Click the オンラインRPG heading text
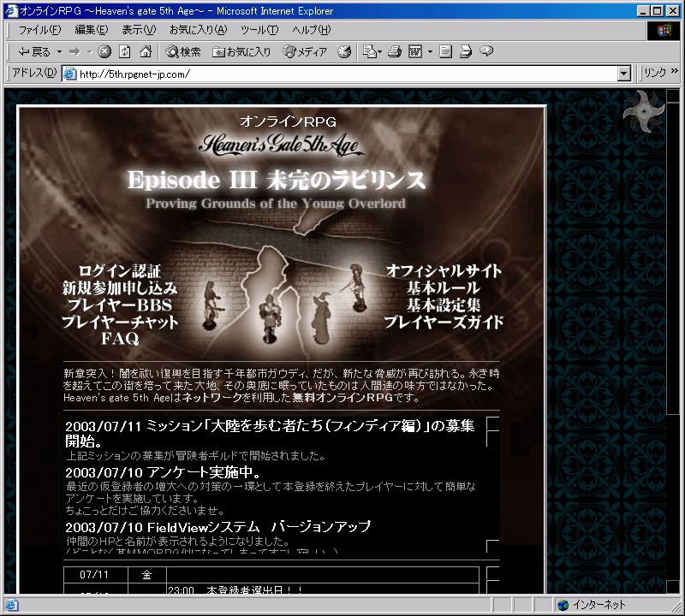685x616 pixels. tap(288, 121)
